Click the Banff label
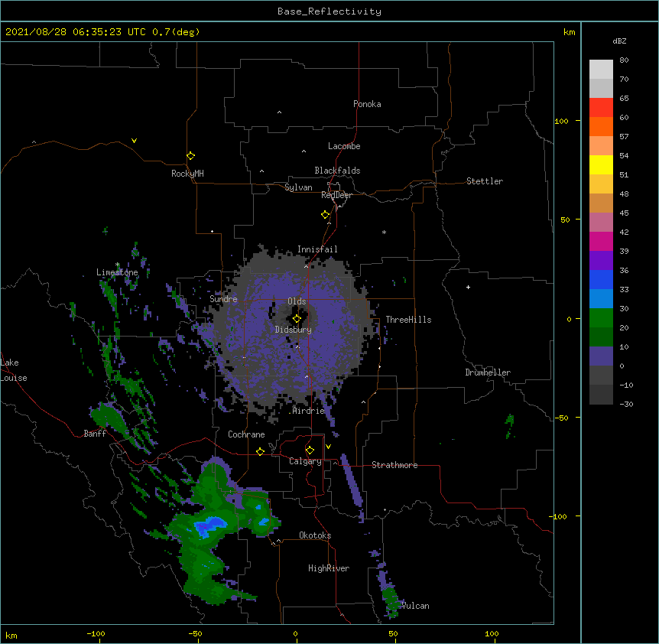 coord(95,434)
